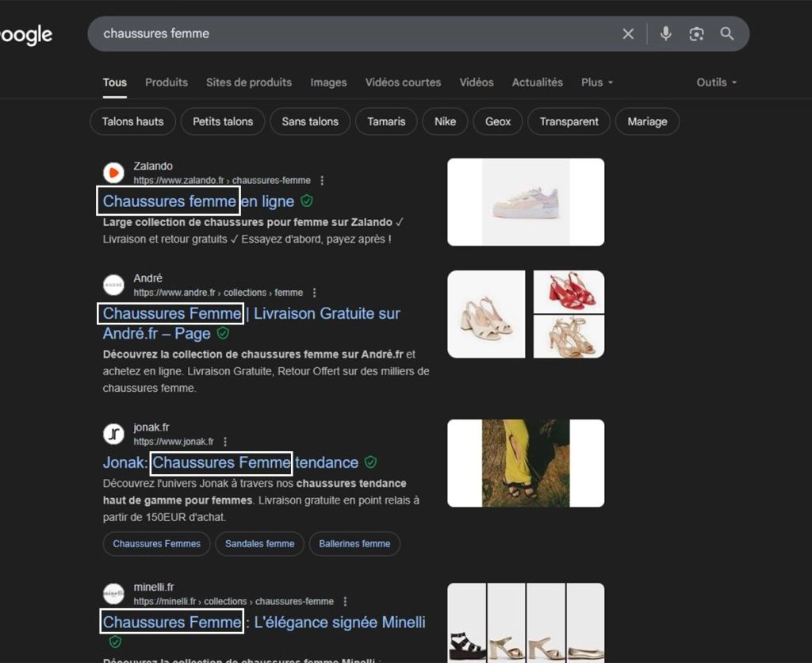The height and width of the screenshot is (663, 812).
Task: Select the Talons hauts filter chip
Action: point(133,121)
